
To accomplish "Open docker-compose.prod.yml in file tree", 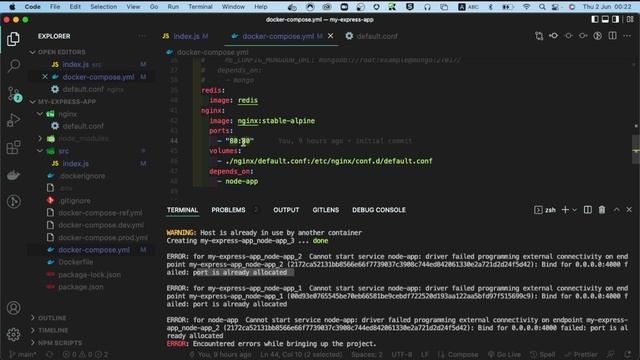I will point(103,238).
